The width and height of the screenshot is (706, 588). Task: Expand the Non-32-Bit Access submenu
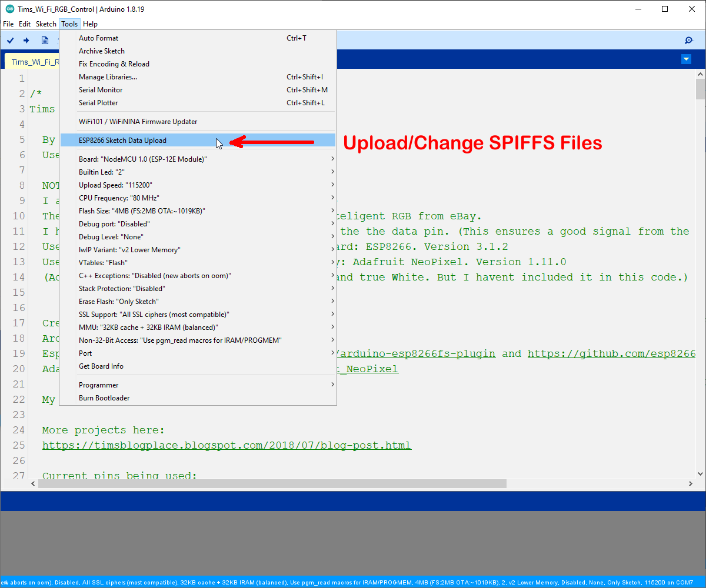pos(198,340)
